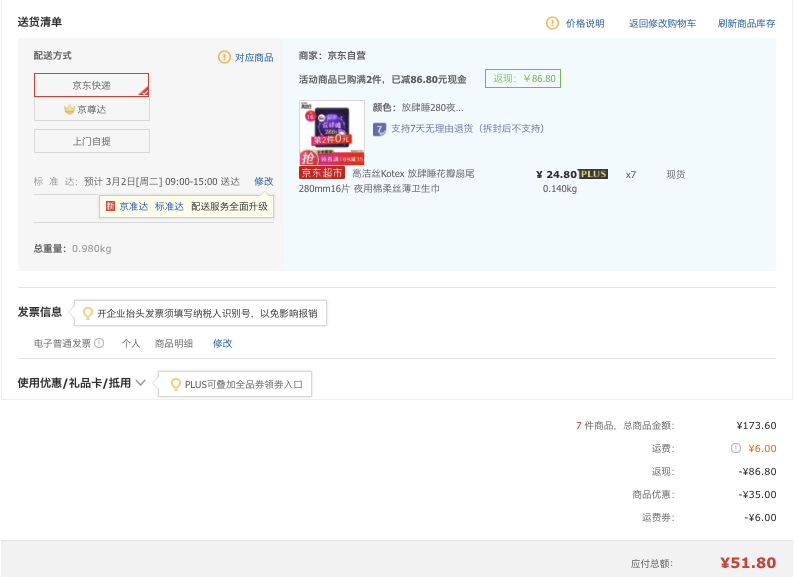This screenshot has width=797, height=577.
Task: Open the 标准达 link in notice
Action: 169,206
